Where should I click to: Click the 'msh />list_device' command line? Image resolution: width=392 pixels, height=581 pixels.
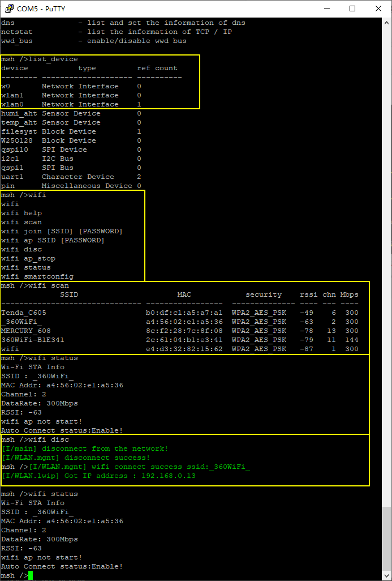[40, 59]
